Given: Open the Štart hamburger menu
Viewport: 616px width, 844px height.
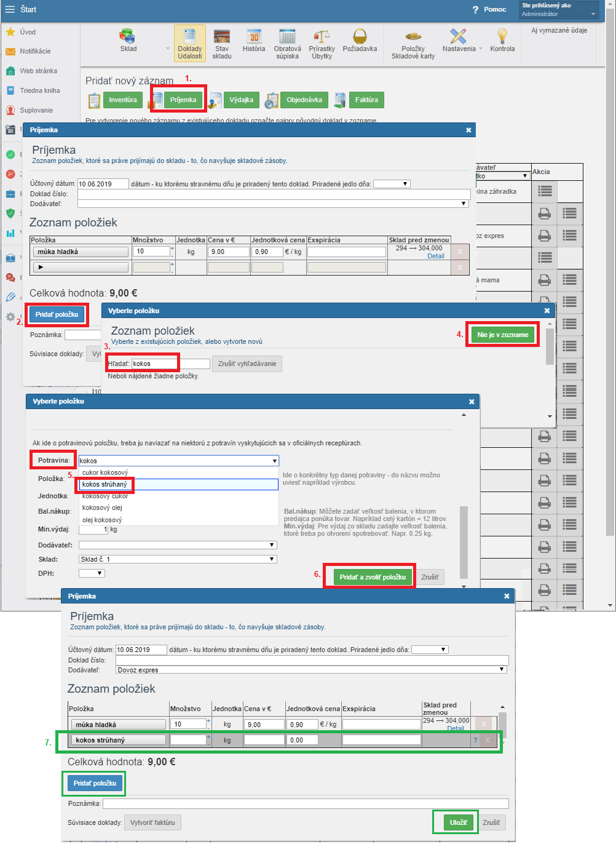Looking at the screenshot, I should 10,9.
